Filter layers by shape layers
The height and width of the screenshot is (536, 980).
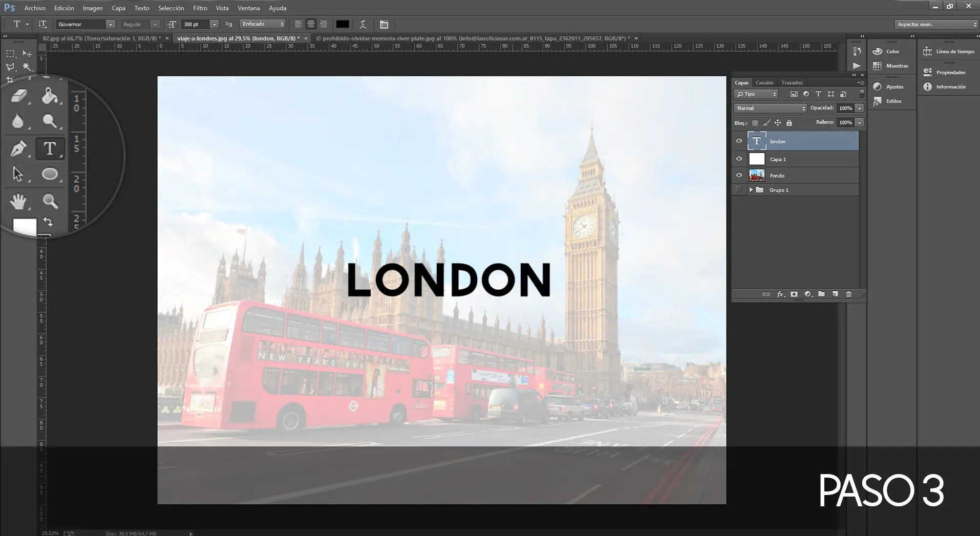pos(830,94)
